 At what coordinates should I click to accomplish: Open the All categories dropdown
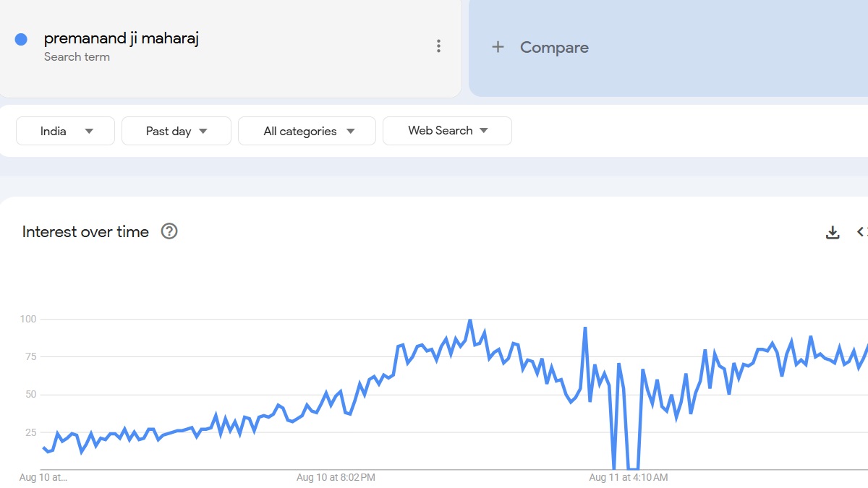click(307, 131)
